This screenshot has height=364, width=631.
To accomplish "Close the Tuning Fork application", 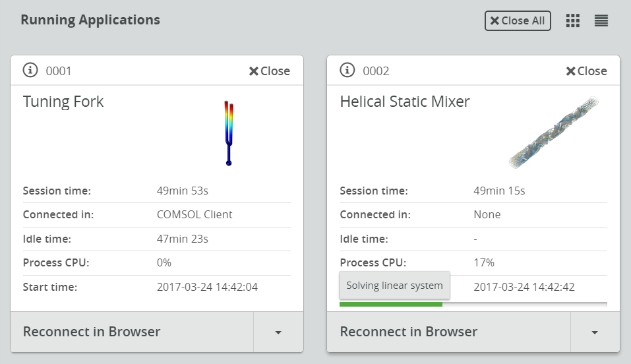I will click(x=269, y=71).
